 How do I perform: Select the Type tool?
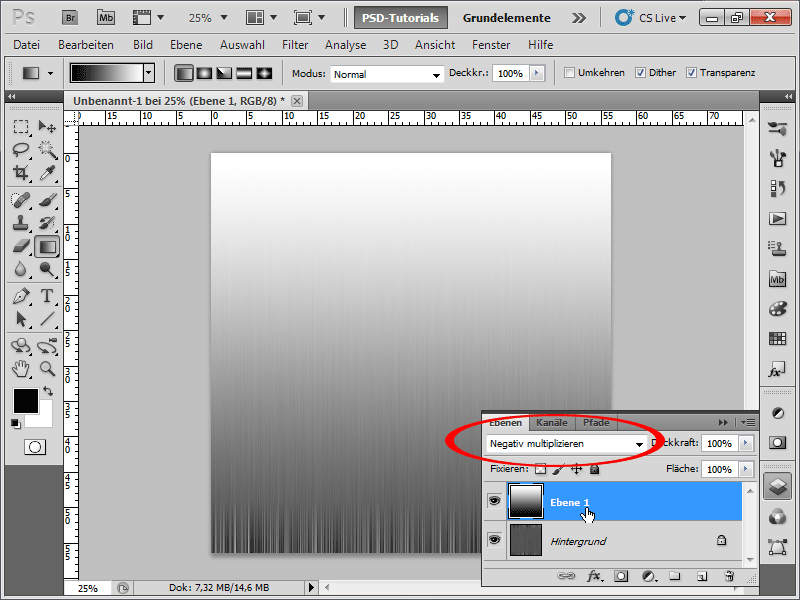click(47, 296)
